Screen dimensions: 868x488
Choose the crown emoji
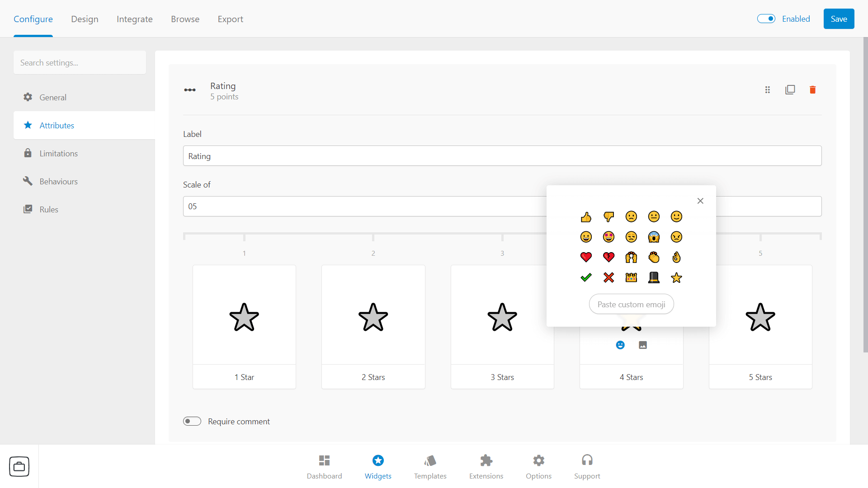point(631,278)
